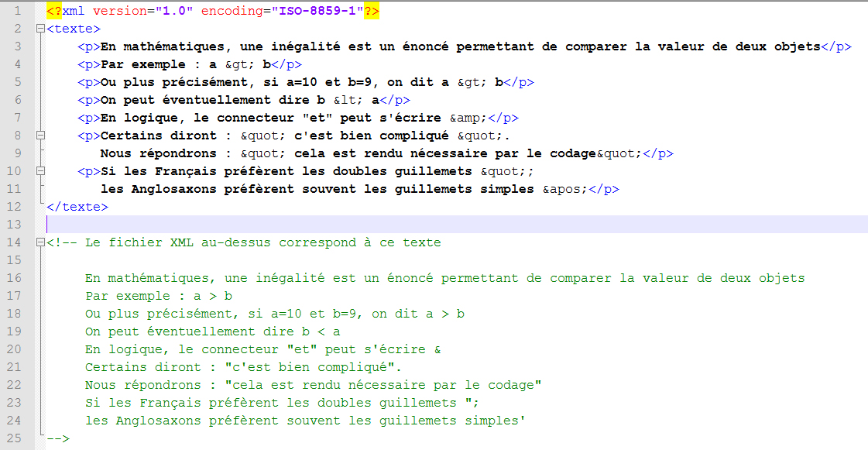Click line number 25 in margin
Viewport: 868px width, 450px height.
pyautogui.click(x=15, y=438)
